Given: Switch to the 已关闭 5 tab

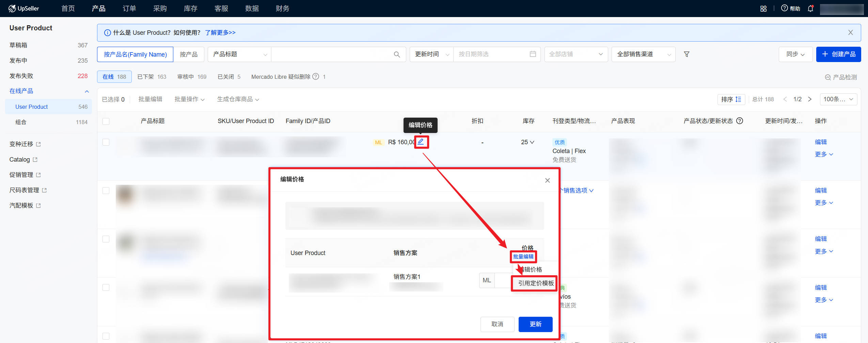Looking at the screenshot, I should pos(229,77).
